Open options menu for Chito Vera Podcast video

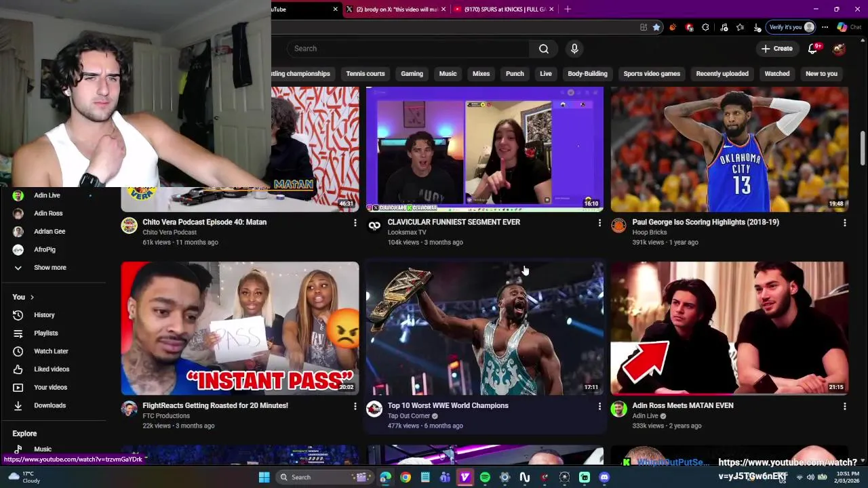355,222
